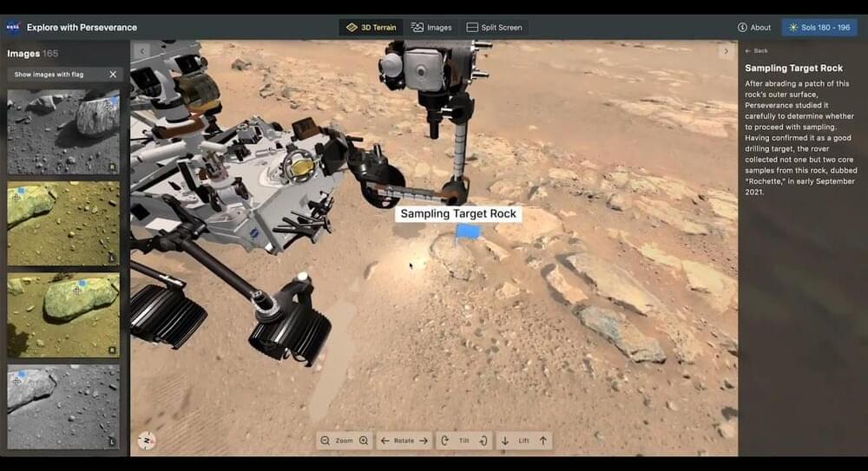868x471 pixels.
Task: Clear the 'Show images with flag' filter
Action: [113, 75]
